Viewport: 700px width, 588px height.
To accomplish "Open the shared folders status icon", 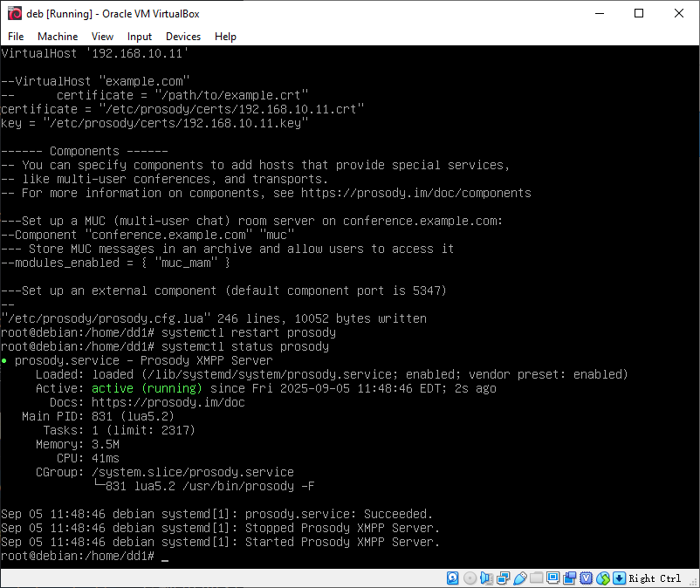I will [537, 578].
